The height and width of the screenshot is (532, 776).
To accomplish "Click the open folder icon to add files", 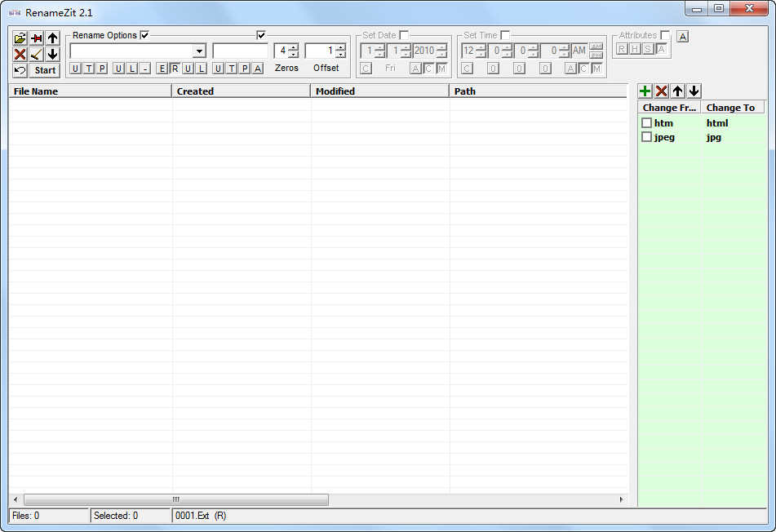I will pyautogui.click(x=20, y=38).
